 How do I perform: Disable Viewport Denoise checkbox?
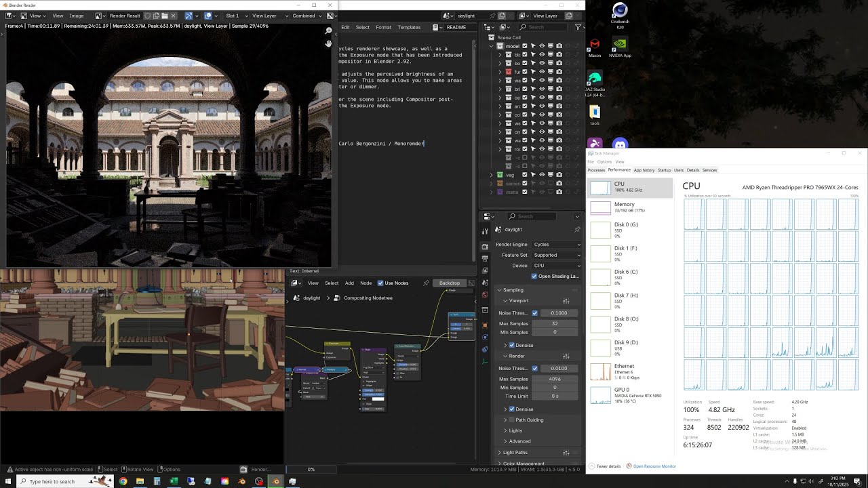click(512, 346)
